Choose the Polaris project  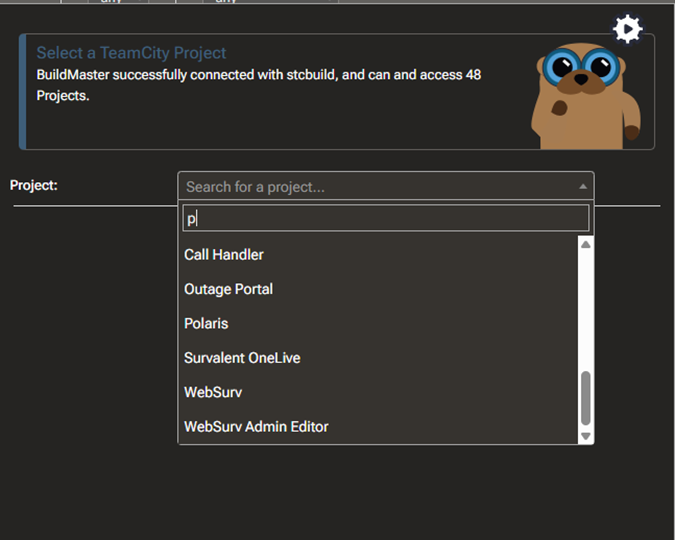click(206, 324)
